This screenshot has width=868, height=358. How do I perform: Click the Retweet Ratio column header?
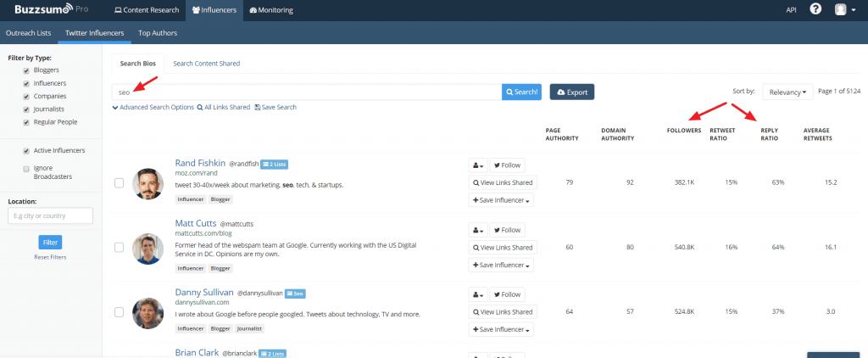pos(722,134)
